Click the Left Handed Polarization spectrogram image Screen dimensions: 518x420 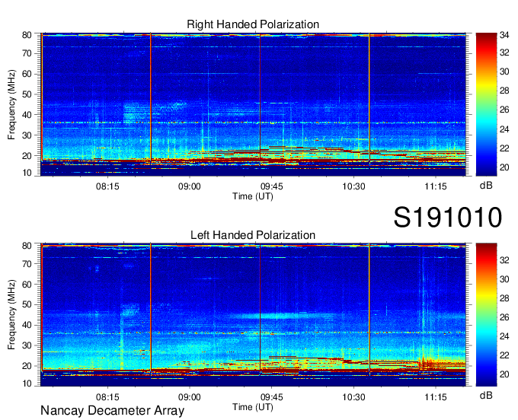253,314
